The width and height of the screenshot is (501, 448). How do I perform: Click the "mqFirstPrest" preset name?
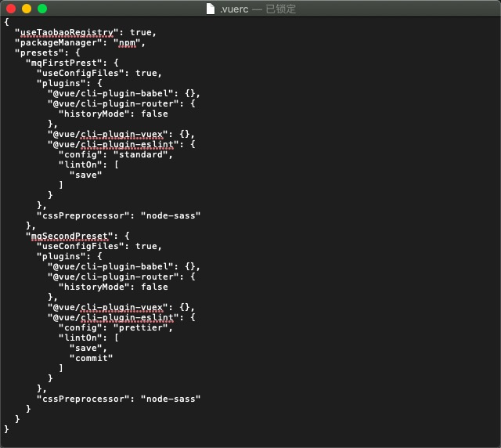click(x=64, y=63)
